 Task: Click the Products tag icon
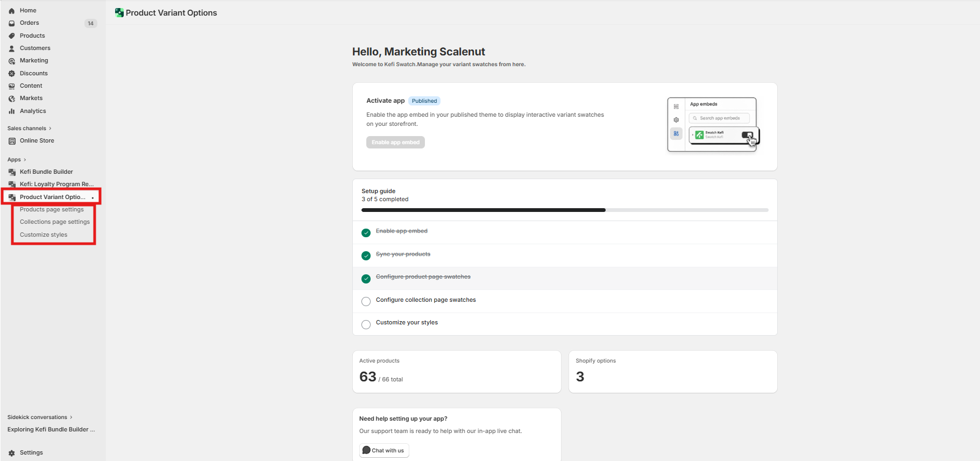coord(12,36)
